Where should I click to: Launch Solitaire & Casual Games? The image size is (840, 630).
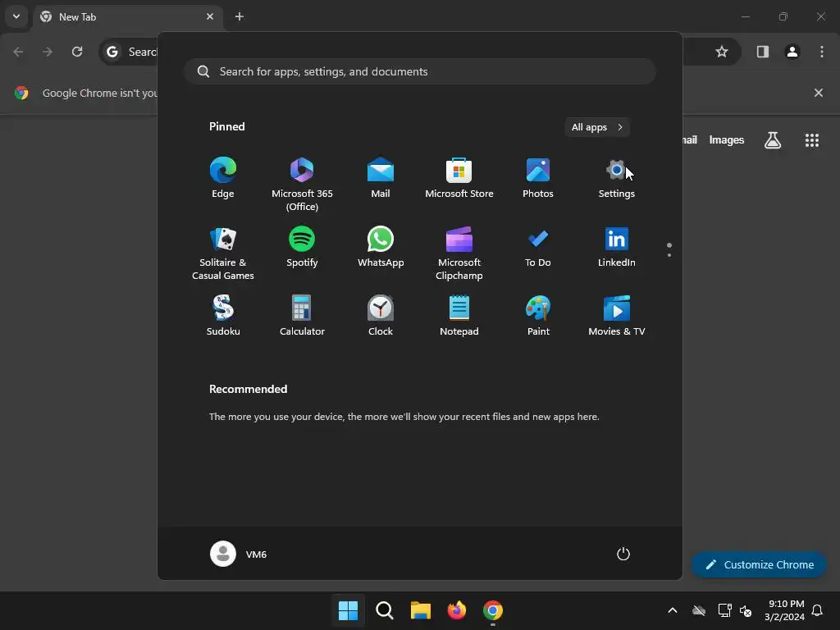[x=223, y=253]
